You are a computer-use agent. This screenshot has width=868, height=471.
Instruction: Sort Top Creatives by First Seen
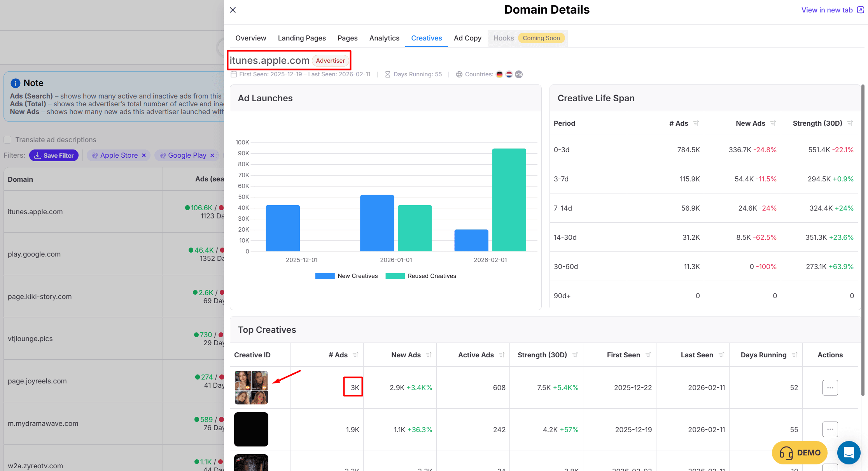pos(648,355)
